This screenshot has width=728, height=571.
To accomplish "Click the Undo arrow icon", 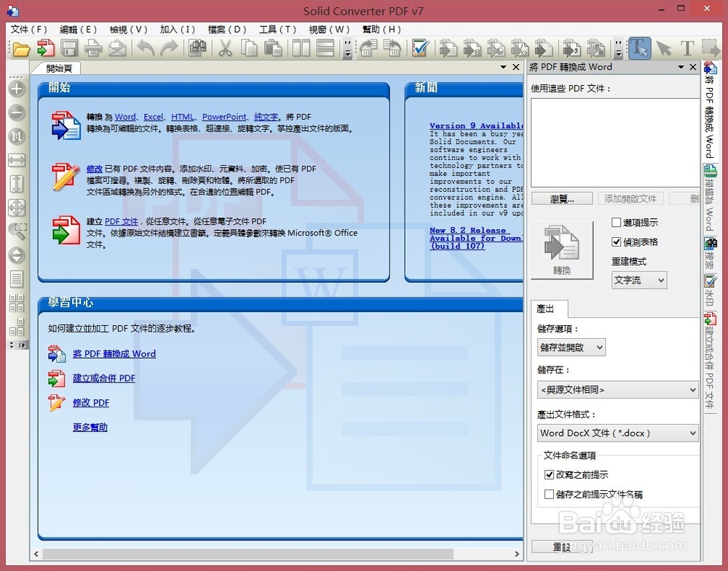I will tap(146, 48).
